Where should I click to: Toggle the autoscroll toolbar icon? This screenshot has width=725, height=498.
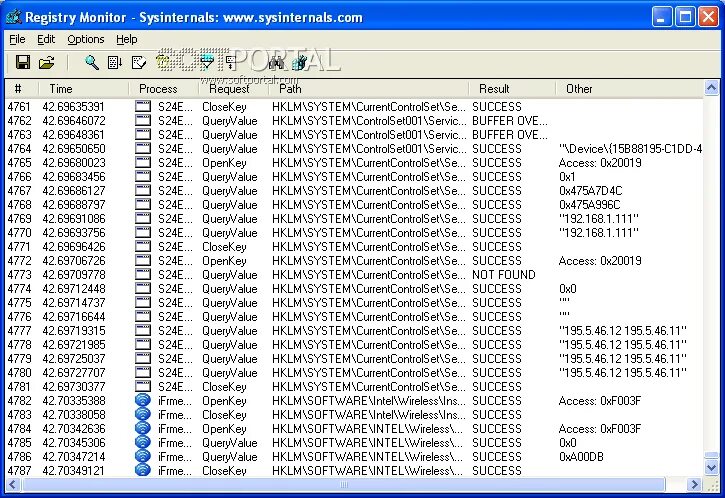pyautogui.click(x=115, y=62)
